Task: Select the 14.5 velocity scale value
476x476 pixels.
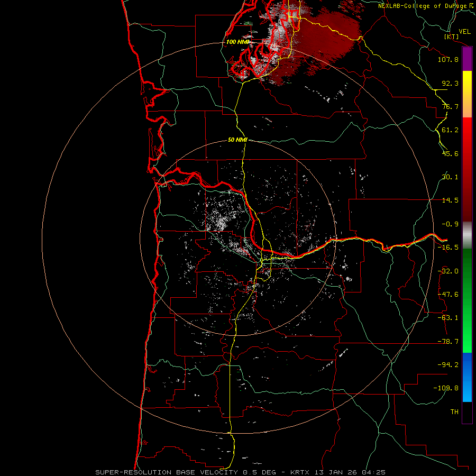Action: 450,200
